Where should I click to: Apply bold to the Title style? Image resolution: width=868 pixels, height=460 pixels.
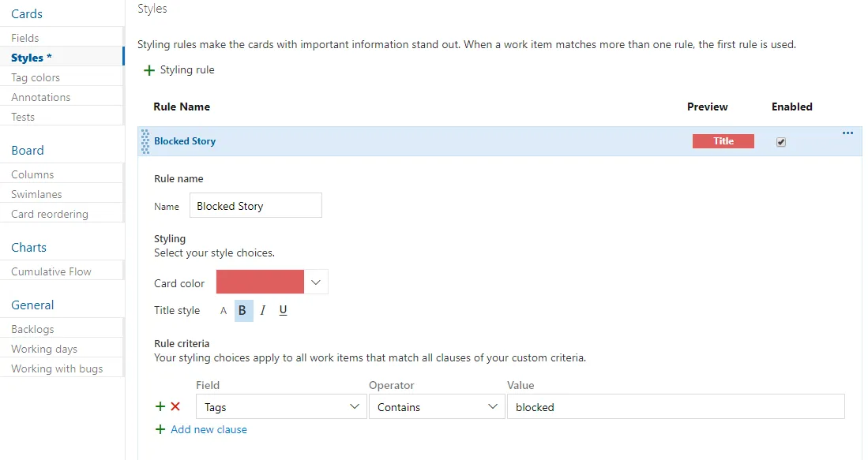[x=242, y=310]
